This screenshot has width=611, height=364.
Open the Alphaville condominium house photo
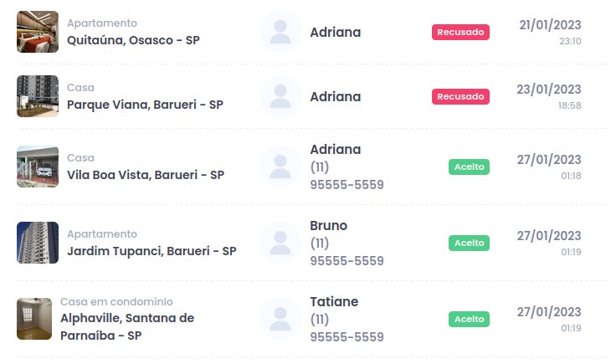click(34, 319)
